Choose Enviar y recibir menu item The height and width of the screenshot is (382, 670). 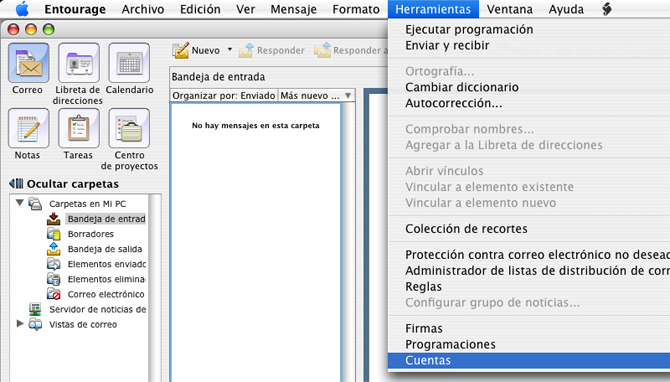[x=529, y=45]
